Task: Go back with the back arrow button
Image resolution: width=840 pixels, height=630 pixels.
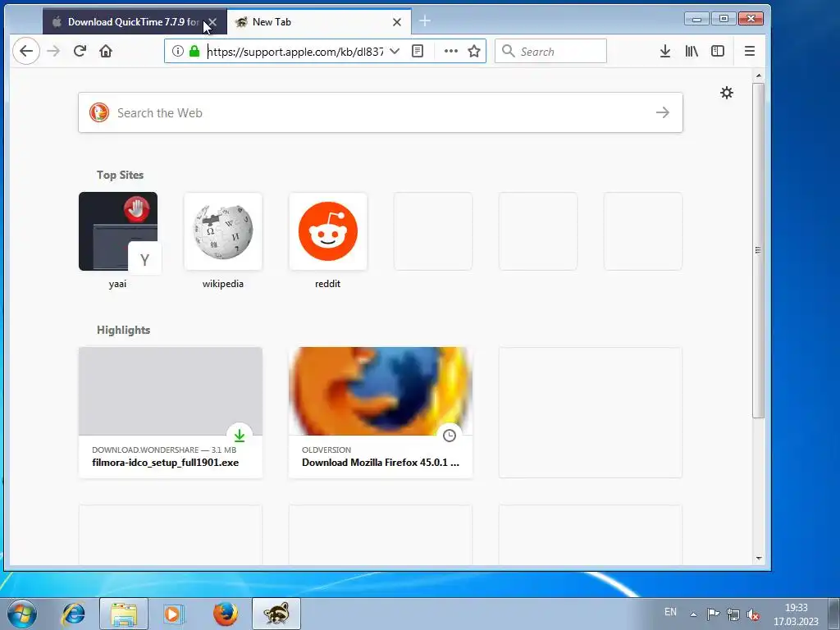Action: click(25, 52)
